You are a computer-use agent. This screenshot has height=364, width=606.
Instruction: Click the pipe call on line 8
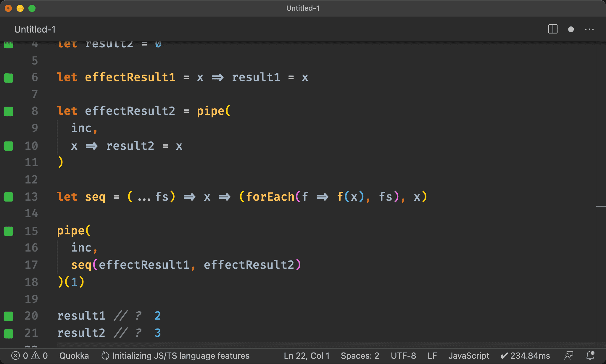tap(211, 111)
